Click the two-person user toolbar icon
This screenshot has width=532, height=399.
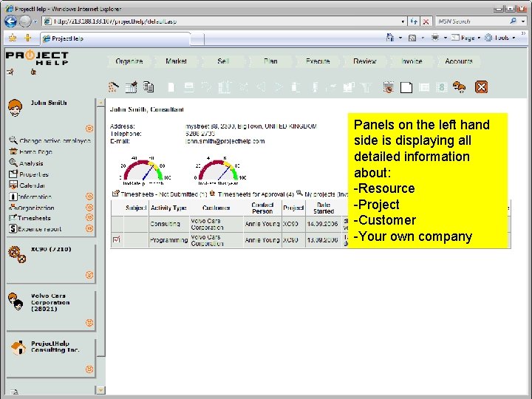click(459, 87)
